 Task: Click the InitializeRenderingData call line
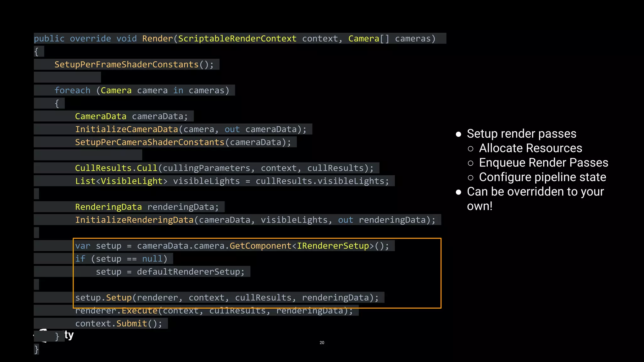click(255, 220)
